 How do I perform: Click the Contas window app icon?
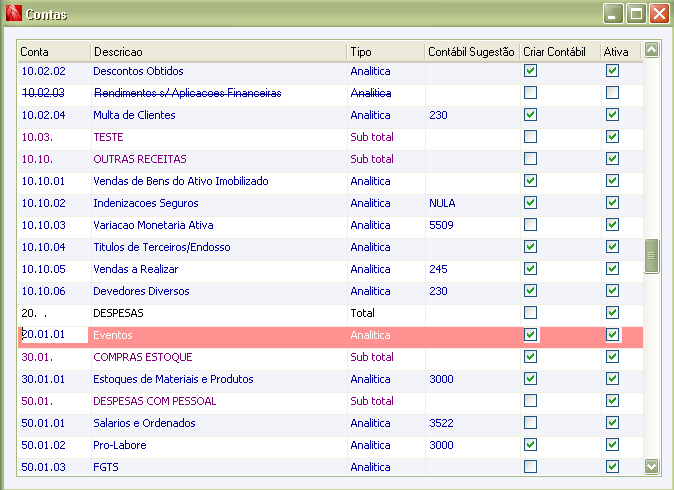(13, 13)
